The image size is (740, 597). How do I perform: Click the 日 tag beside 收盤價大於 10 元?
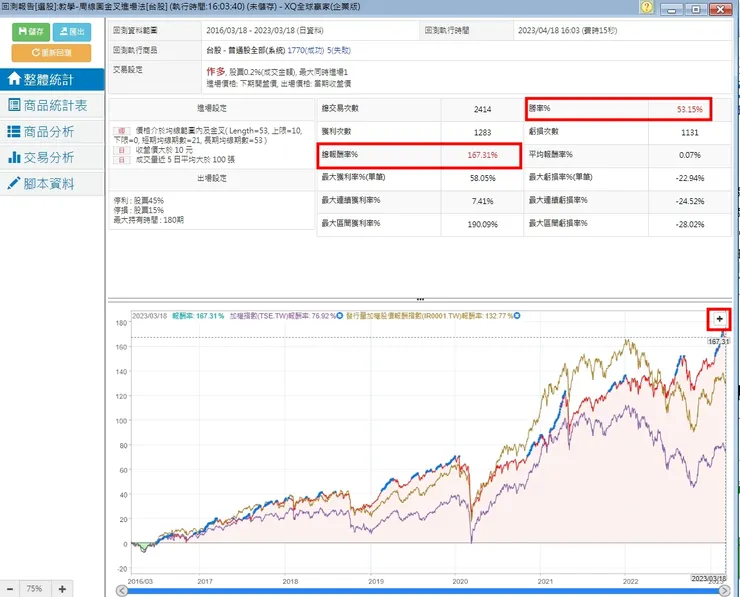click(x=121, y=150)
